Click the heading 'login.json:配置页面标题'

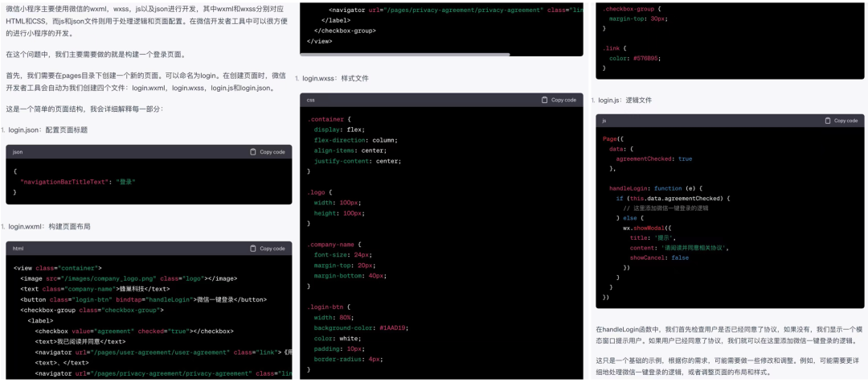click(47, 130)
